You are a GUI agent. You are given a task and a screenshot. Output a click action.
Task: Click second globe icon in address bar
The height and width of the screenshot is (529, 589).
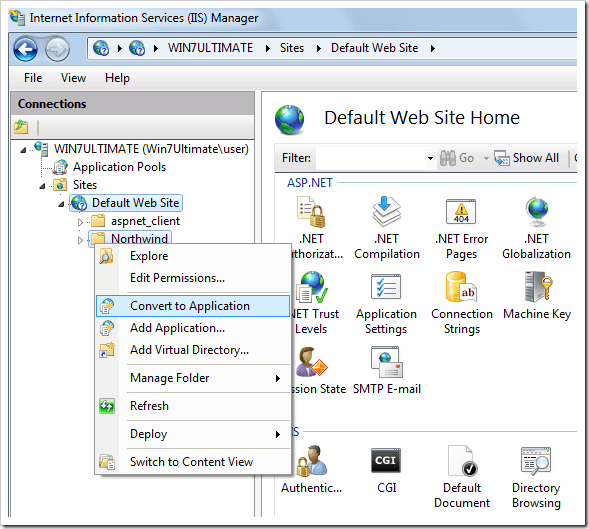137,48
